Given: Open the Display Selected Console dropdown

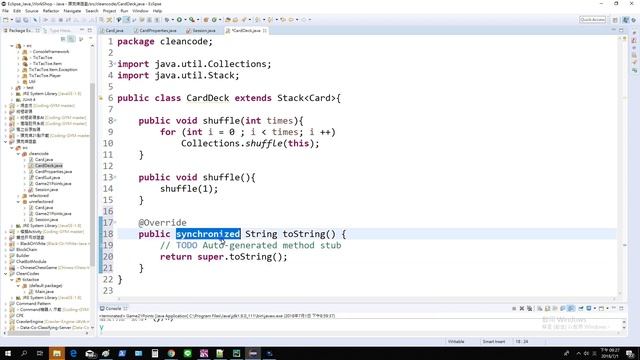Looking at the screenshot, I should click(595, 309).
